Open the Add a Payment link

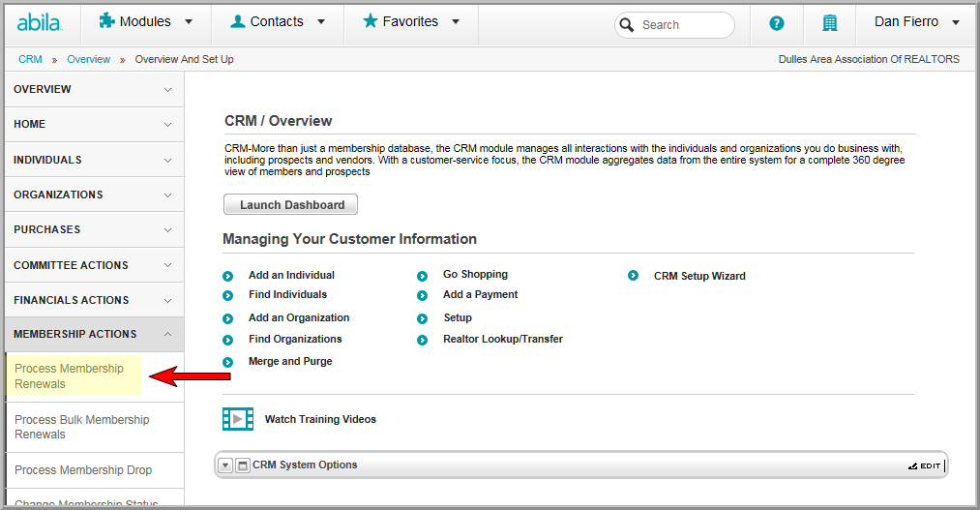coord(481,294)
